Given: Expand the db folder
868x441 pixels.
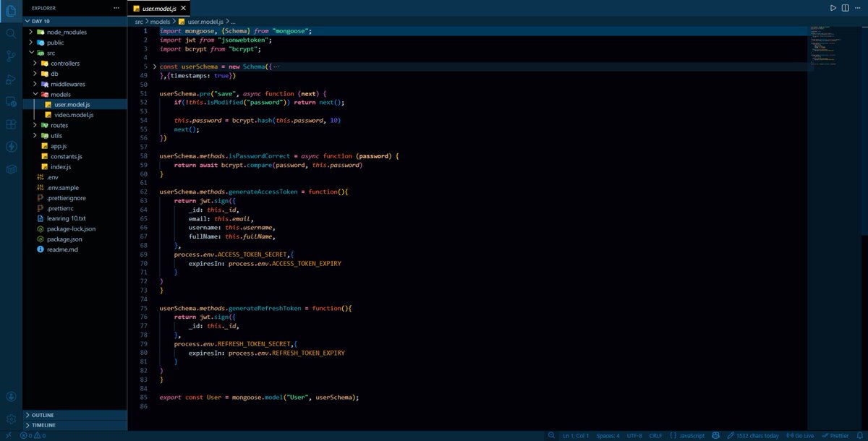Looking at the screenshot, I should [x=75, y=73].
